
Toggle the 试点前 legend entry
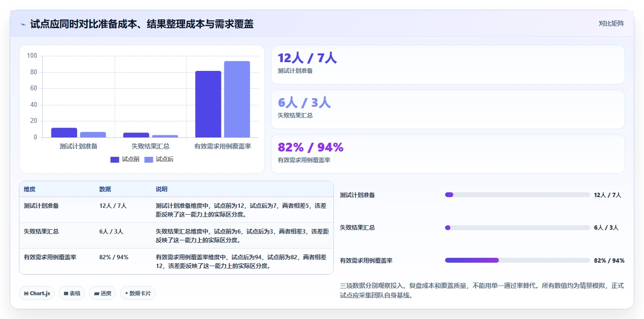(125, 159)
